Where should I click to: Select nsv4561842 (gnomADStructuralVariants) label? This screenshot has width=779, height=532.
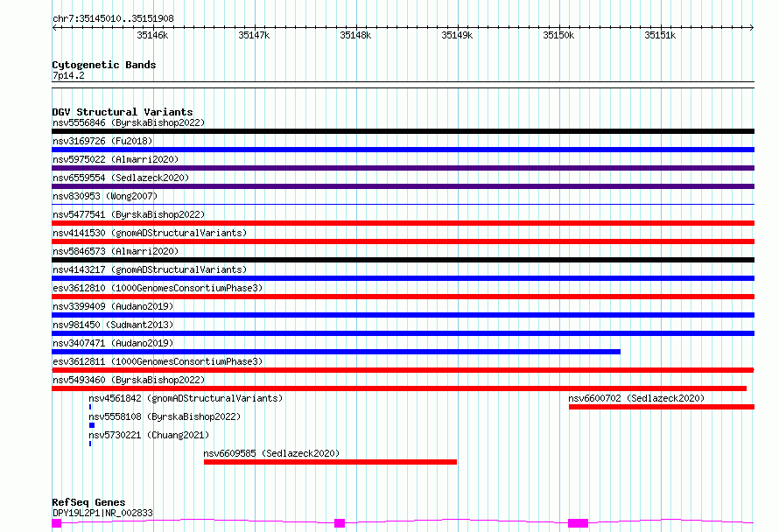tap(186, 398)
